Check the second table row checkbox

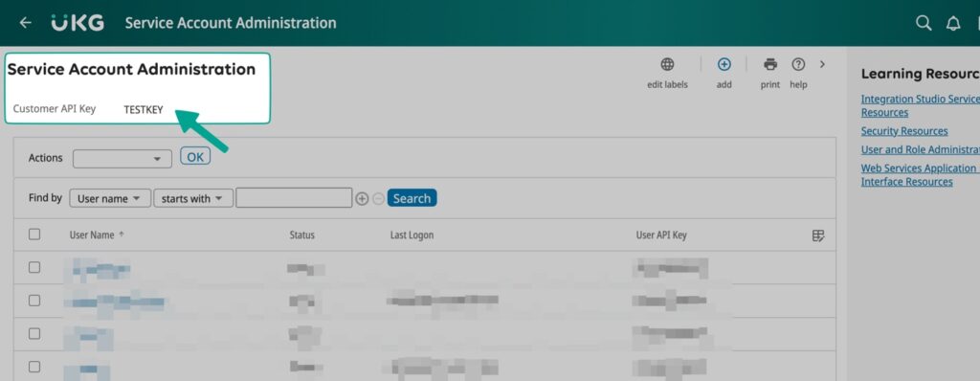point(34,301)
